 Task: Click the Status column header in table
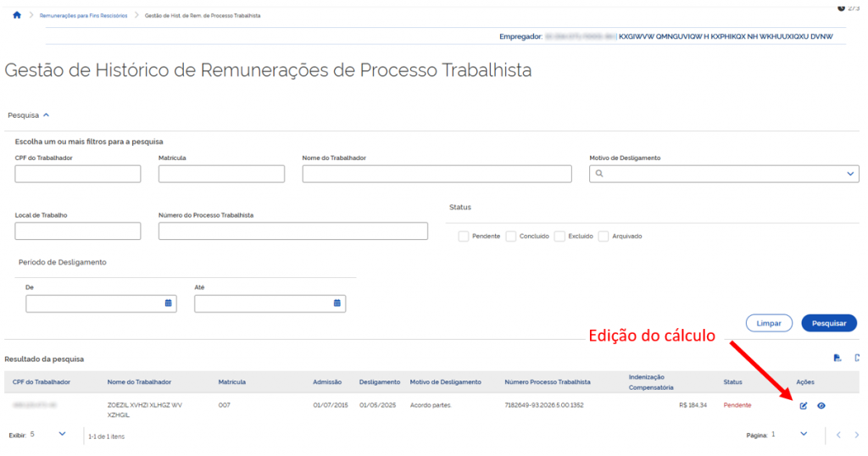(x=732, y=382)
